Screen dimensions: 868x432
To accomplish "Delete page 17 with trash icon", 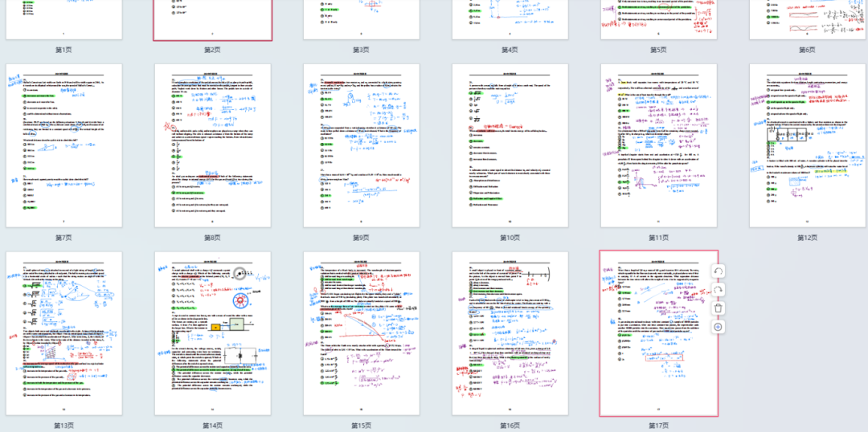I will [718, 308].
